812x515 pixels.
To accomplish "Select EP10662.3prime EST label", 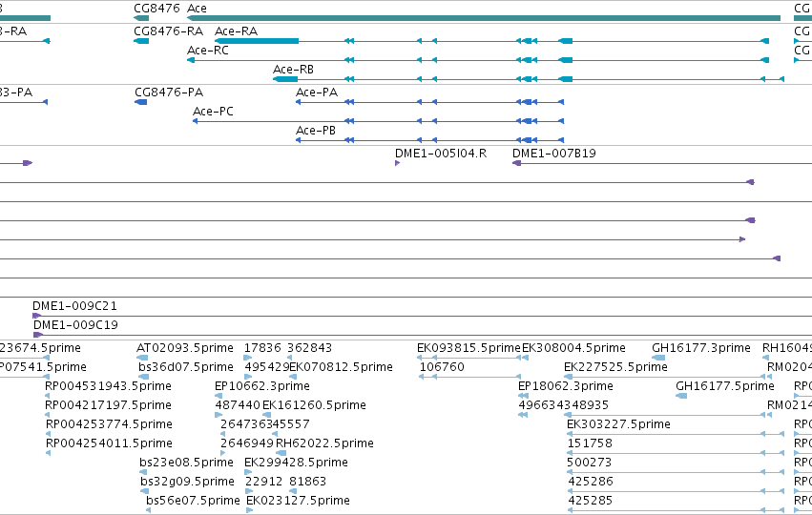I will pos(262,386).
